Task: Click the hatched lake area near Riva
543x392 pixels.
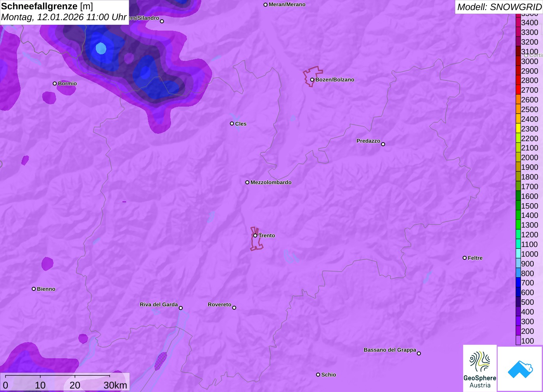Action: click(x=161, y=361)
